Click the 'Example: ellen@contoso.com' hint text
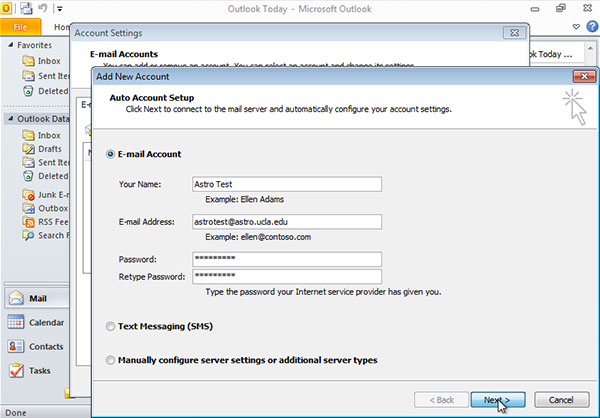This screenshot has width=600, height=418. click(258, 237)
